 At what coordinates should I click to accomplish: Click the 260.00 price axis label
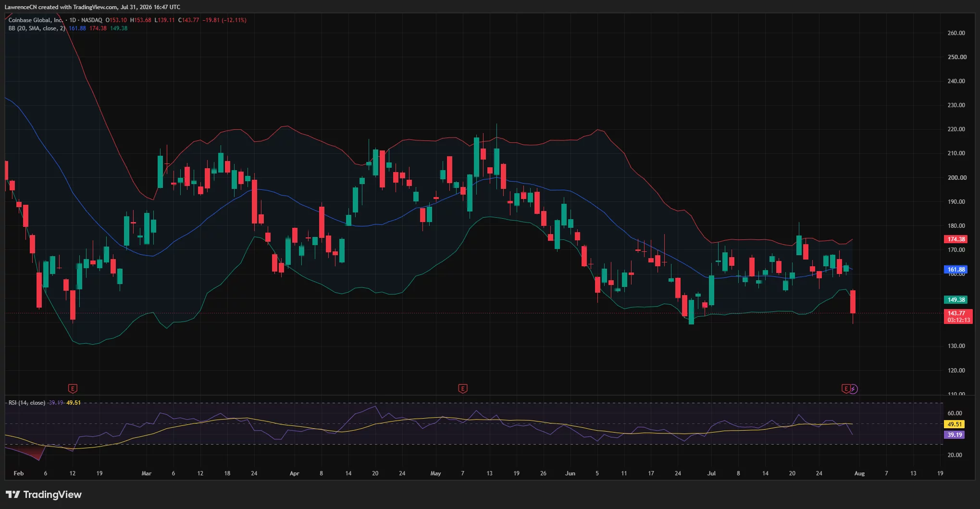tap(956, 33)
